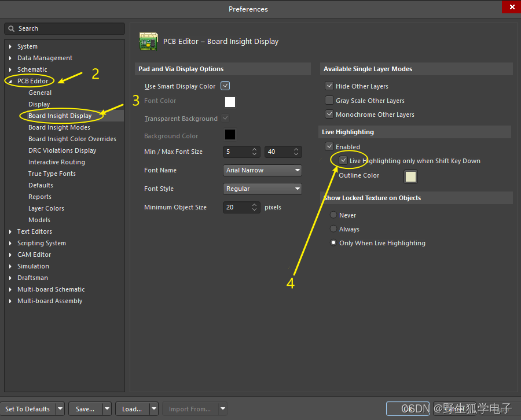Click the PCB Editor board icon in header
Viewport: 521px width, 420px height.
click(x=148, y=41)
